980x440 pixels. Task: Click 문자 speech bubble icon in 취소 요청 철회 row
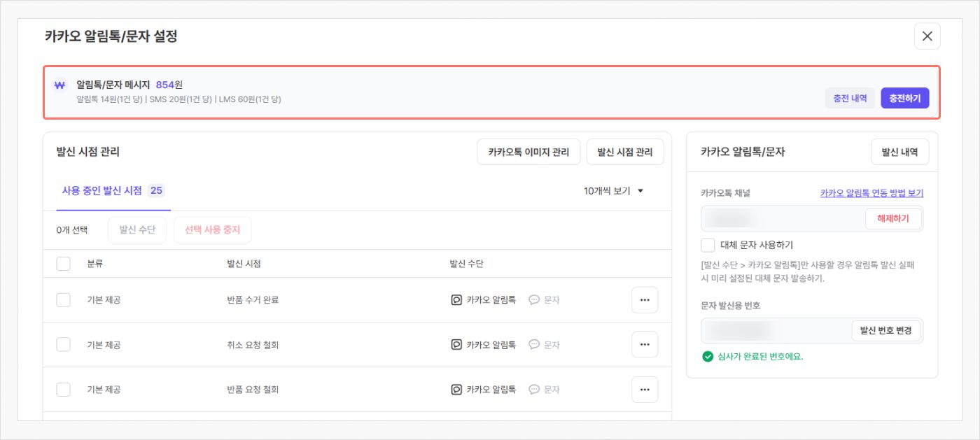(x=534, y=345)
